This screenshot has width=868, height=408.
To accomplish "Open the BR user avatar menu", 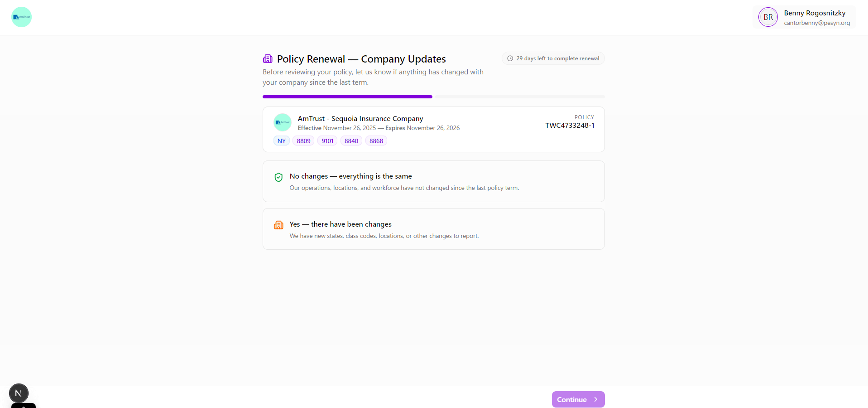I will click(767, 17).
